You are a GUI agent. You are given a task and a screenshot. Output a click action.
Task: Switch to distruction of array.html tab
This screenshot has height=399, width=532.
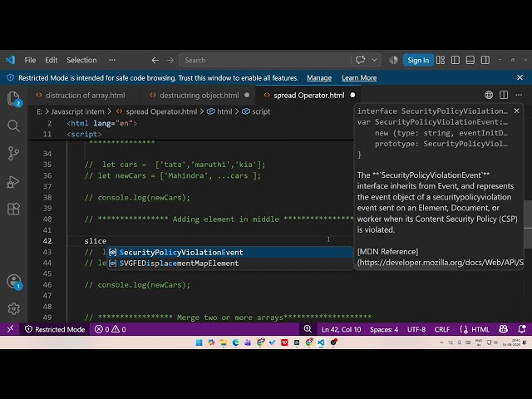pos(85,96)
